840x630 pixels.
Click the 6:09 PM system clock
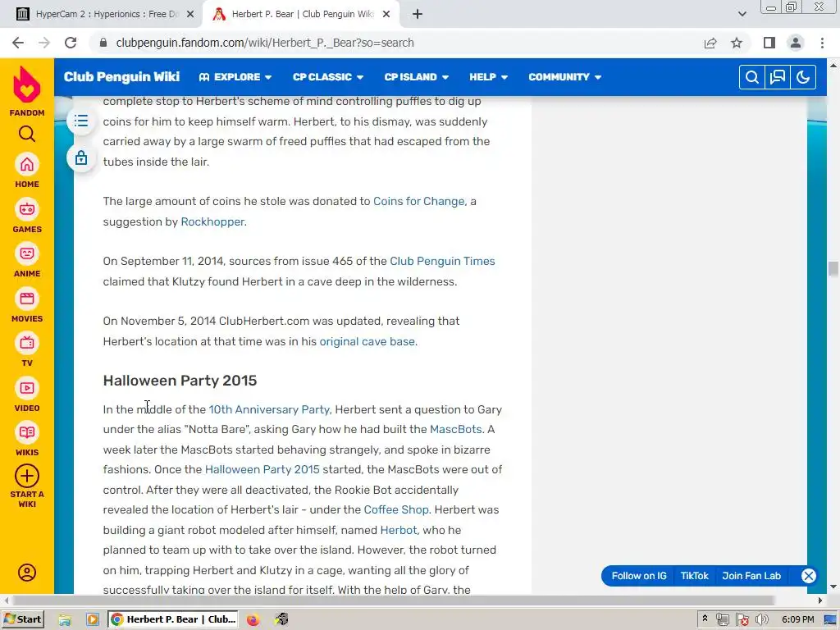[x=797, y=619]
